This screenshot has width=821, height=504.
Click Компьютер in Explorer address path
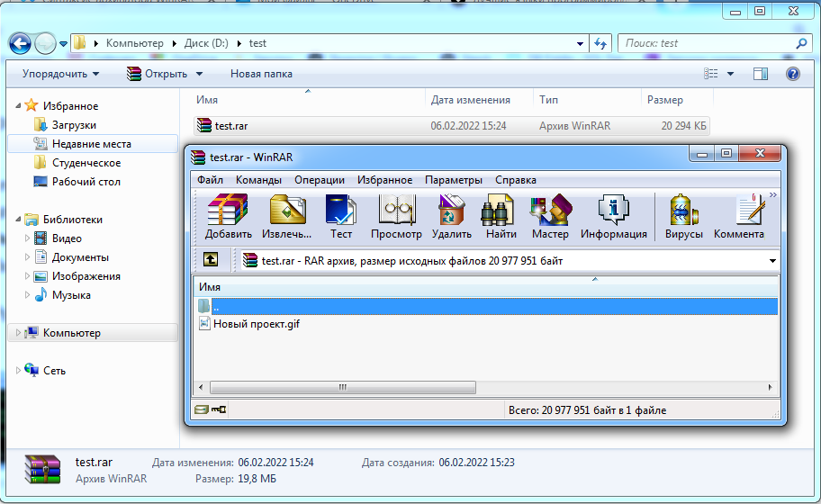[x=134, y=43]
